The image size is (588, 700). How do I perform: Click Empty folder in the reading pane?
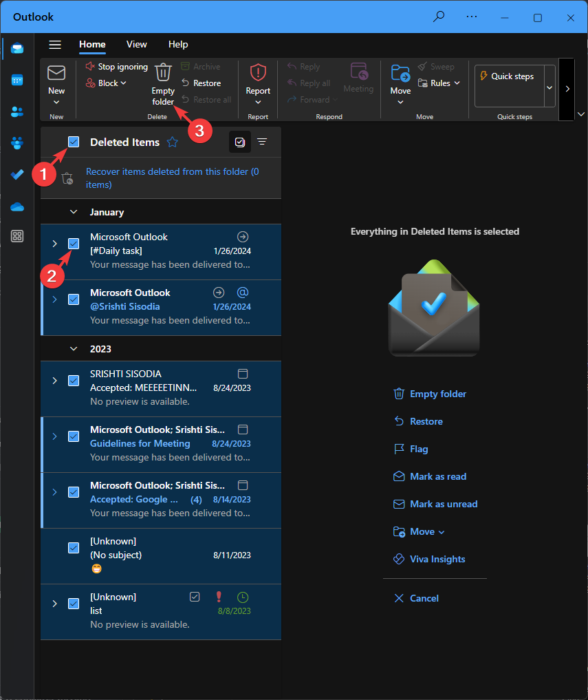tap(430, 394)
